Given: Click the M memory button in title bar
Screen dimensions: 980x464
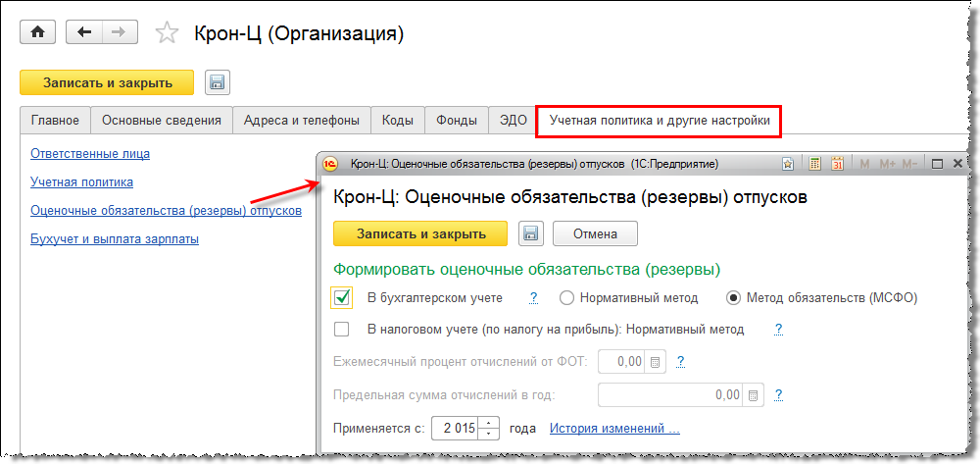Looking at the screenshot, I should 865,164.
